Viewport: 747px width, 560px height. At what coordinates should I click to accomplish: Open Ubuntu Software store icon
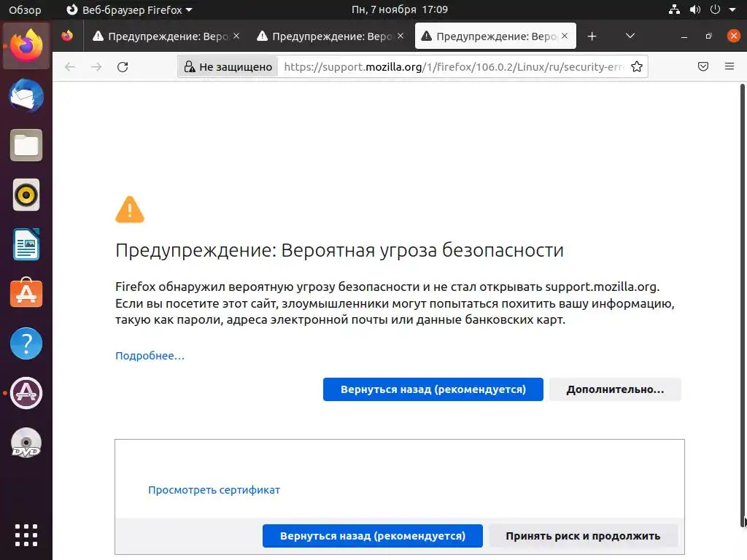coord(26,293)
